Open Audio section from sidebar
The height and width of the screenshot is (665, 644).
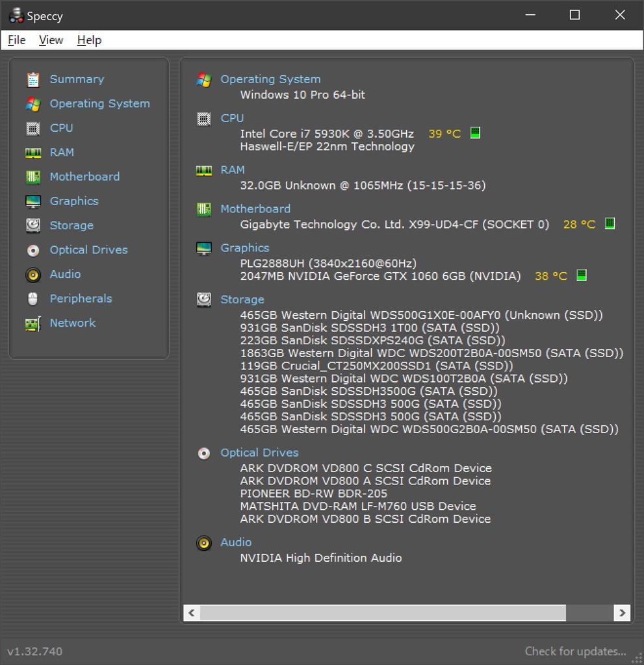(65, 275)
